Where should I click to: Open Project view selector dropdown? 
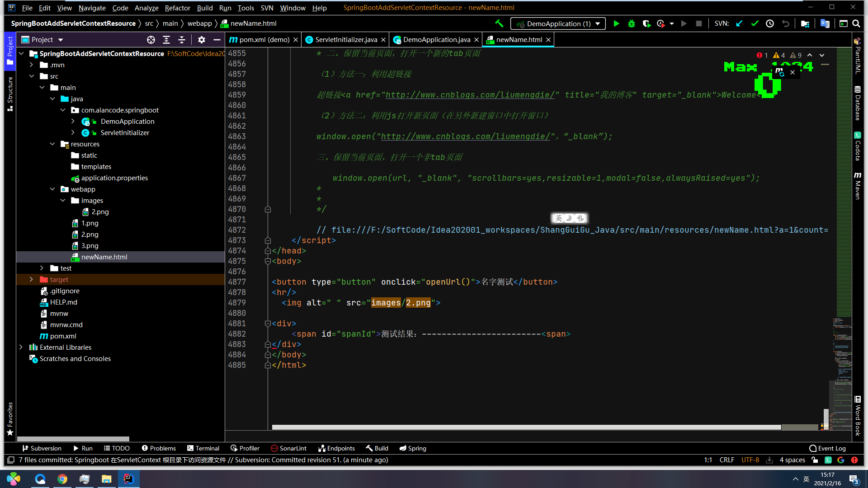coord(42,40)
